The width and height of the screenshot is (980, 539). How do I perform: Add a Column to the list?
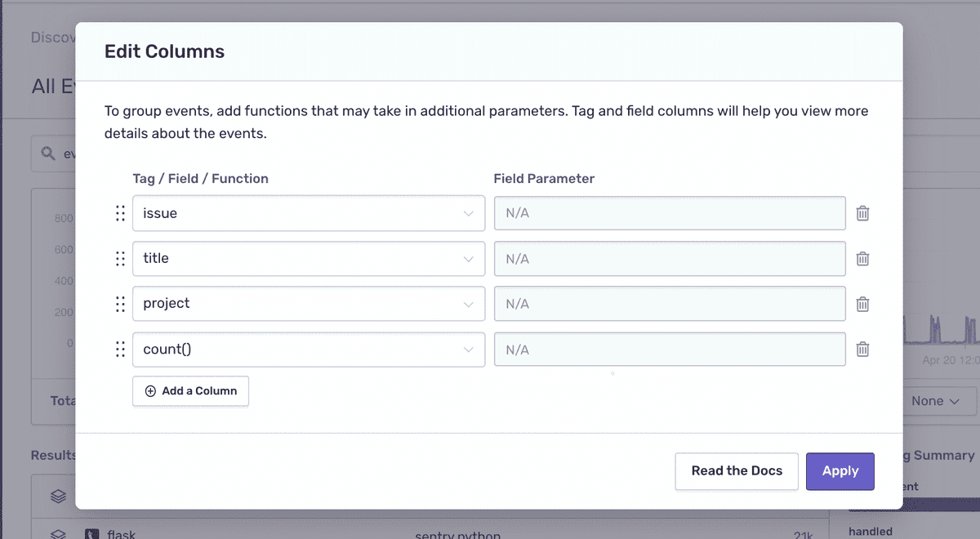click(x=190, y=391)
